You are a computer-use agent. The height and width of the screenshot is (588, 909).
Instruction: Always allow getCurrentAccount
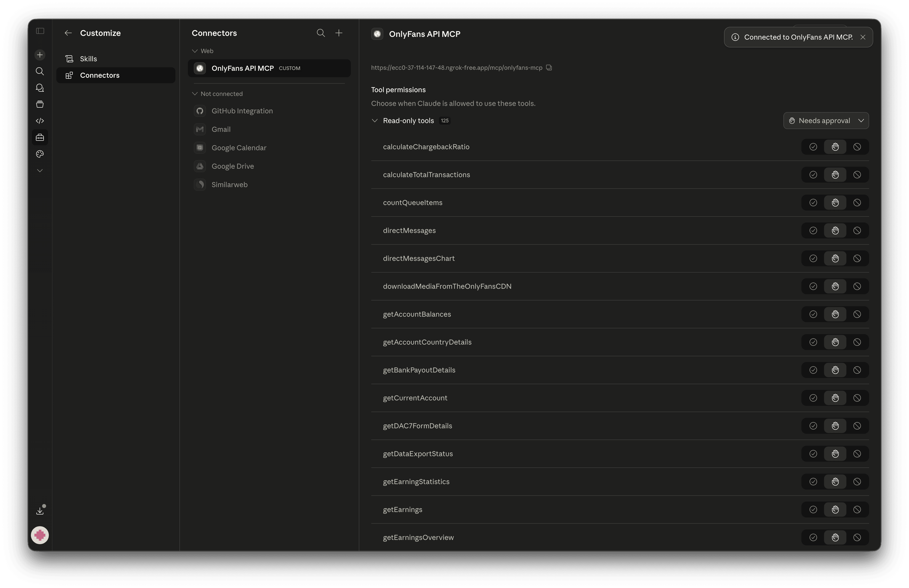pyautogui.click(x=813, y=397)
